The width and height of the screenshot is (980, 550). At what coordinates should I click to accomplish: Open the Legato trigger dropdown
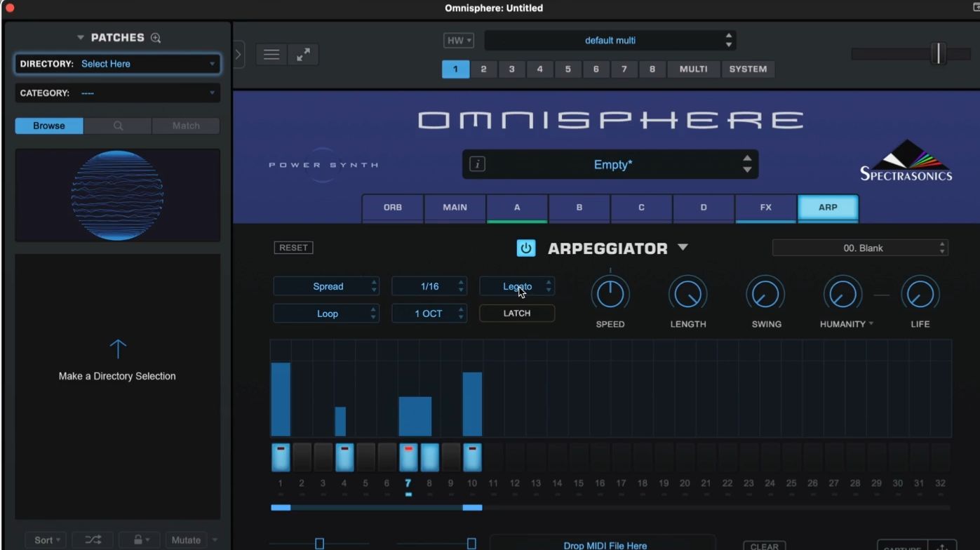tap(517, 286)
